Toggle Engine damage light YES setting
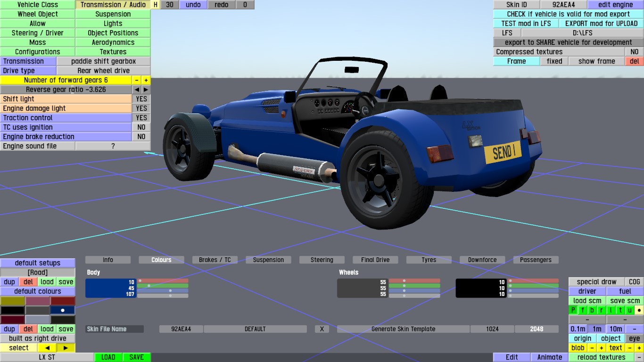The width and height of the screenshot is (644, 362). pyautogui.click(x=141, y=108)
